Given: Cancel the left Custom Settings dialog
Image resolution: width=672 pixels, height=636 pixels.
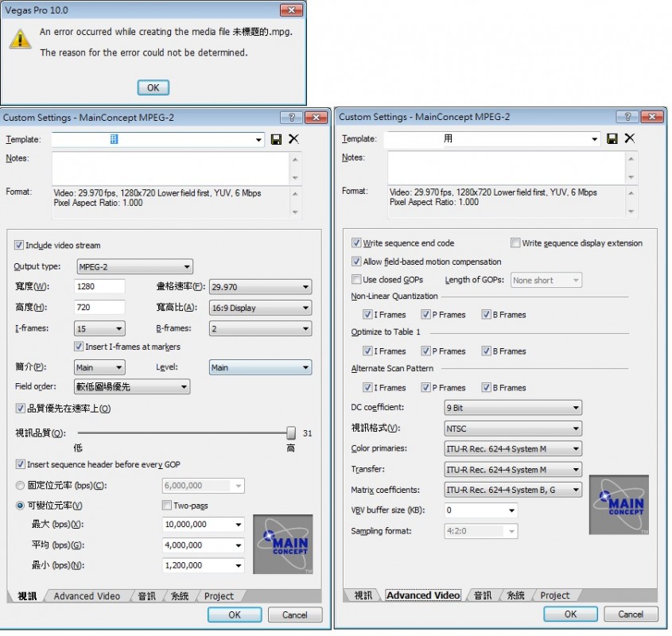Looking at the screenshot, I should [x=294, y=615].
